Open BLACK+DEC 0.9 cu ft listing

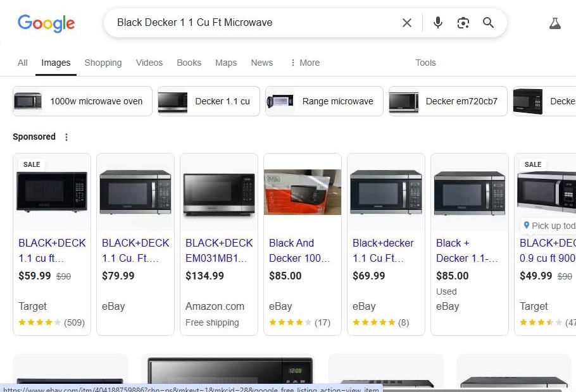(548, 250)
